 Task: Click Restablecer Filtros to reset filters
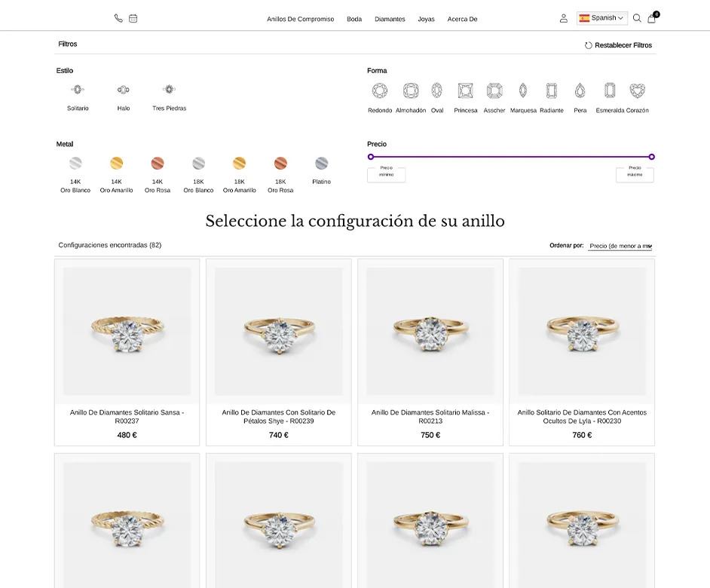coord(617,44)
